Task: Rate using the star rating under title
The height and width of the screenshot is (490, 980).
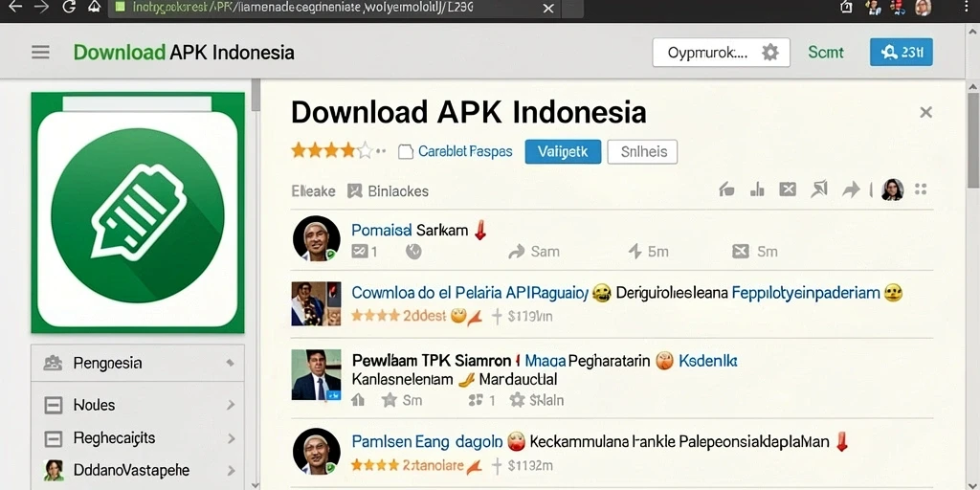Action: pos(332,150)
